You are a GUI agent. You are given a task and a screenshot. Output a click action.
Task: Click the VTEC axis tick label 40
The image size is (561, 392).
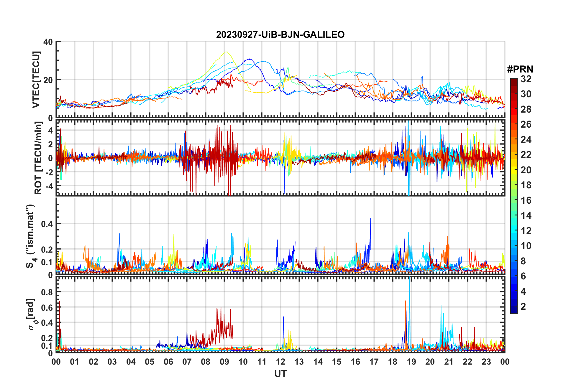pyautogui.click(x=48, y=42)
